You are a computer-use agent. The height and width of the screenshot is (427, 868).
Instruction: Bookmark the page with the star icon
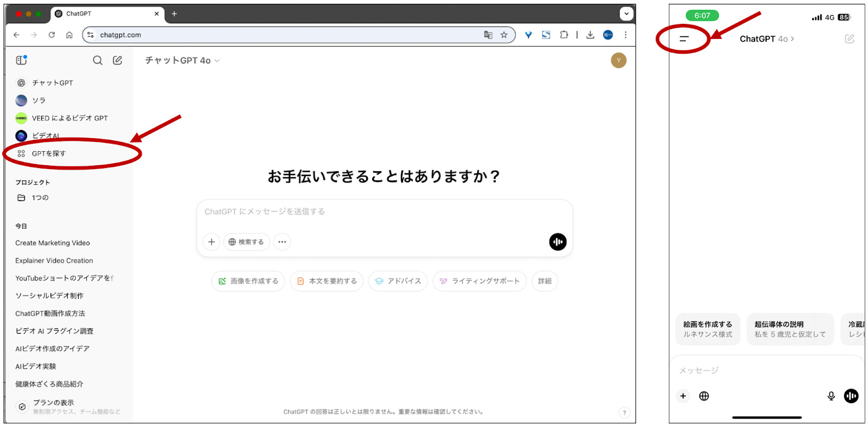pos(504,35)
